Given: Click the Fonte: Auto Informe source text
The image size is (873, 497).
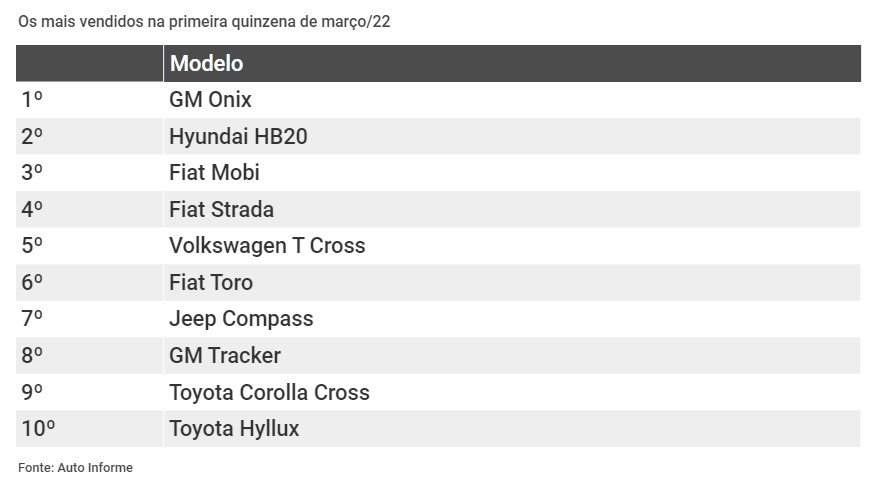Looking at the screenshot, I should [x=75, y=468].
